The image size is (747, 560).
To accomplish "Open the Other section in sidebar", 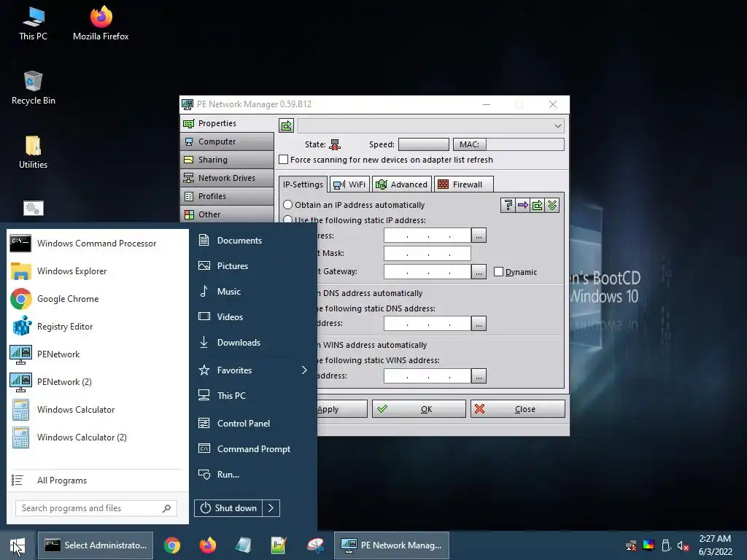I will (x=228, y=214).
